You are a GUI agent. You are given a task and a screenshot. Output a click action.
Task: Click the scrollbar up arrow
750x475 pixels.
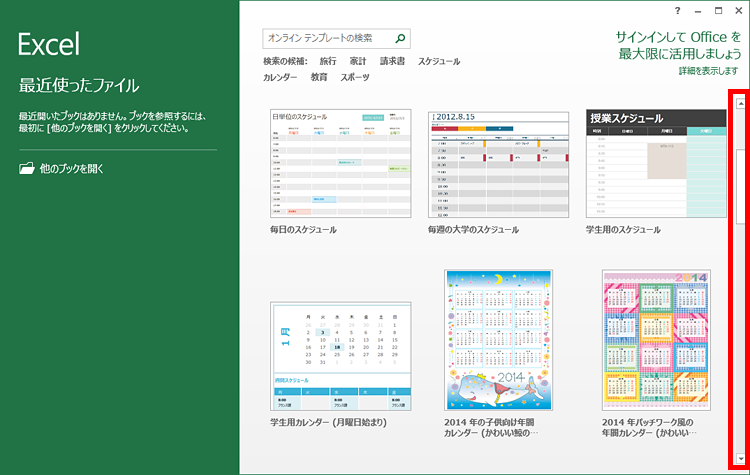[x=740, y=103]
